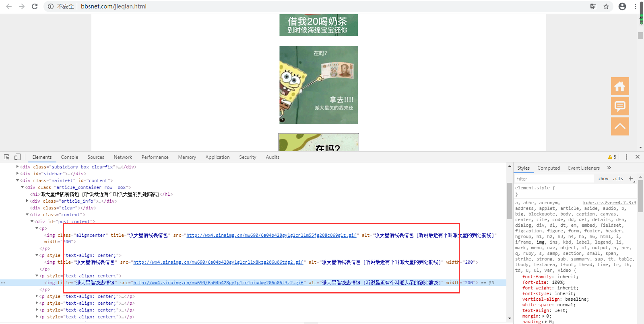Expand article_info div node

coord(27,201)
